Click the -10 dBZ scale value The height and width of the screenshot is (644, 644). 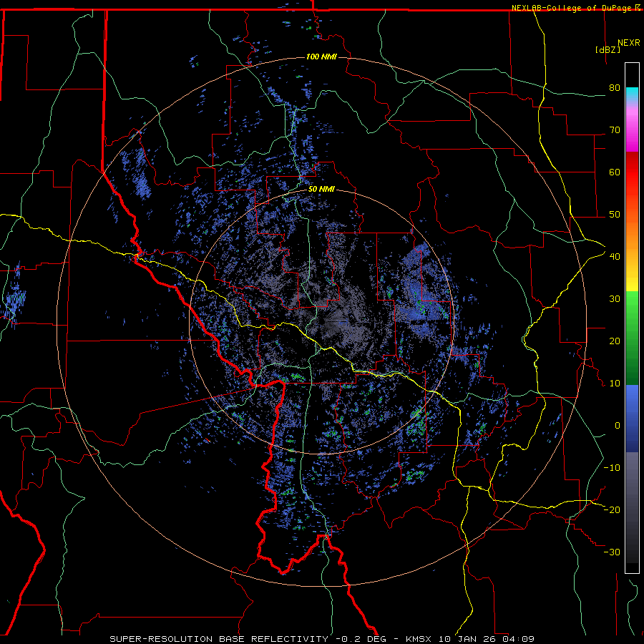pyautogui.click(x=612, y=467)
